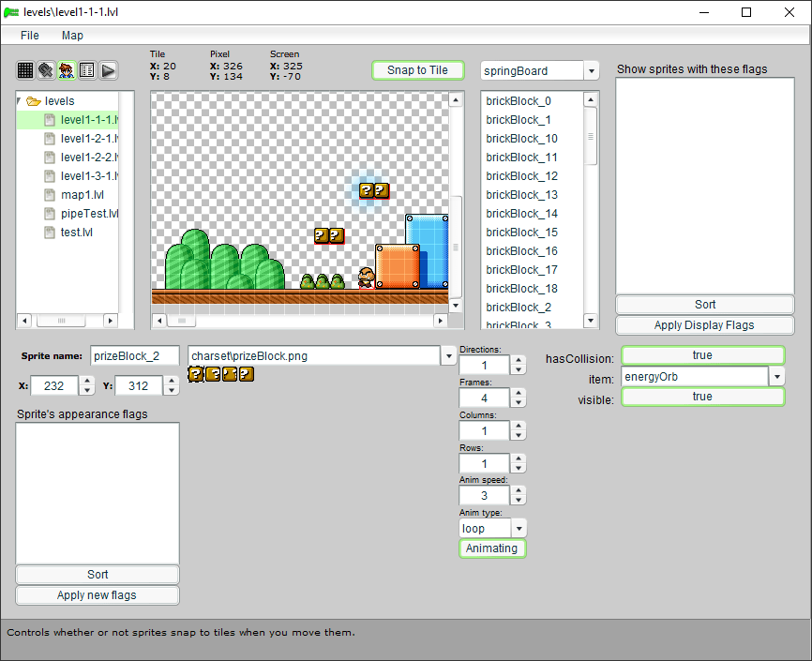Click the Goomba enemy sprite in the level
The image size is (812, 661).
coord(366,278)
